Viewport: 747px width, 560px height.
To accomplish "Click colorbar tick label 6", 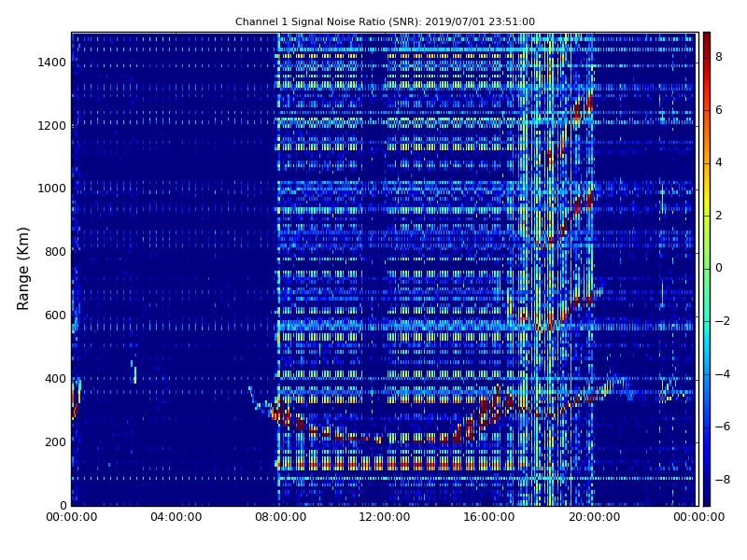I will point(719,110).
